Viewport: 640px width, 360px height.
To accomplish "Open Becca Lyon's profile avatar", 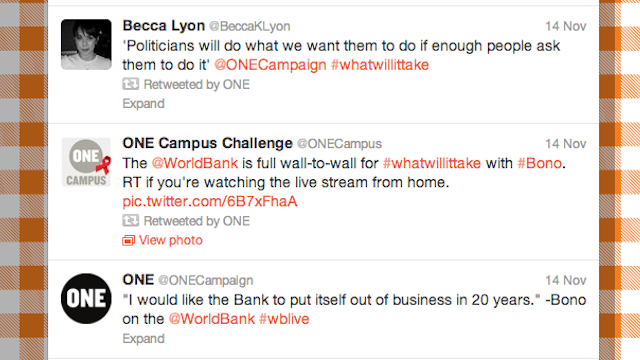I will pyautogui.click(x=86, y=44).
